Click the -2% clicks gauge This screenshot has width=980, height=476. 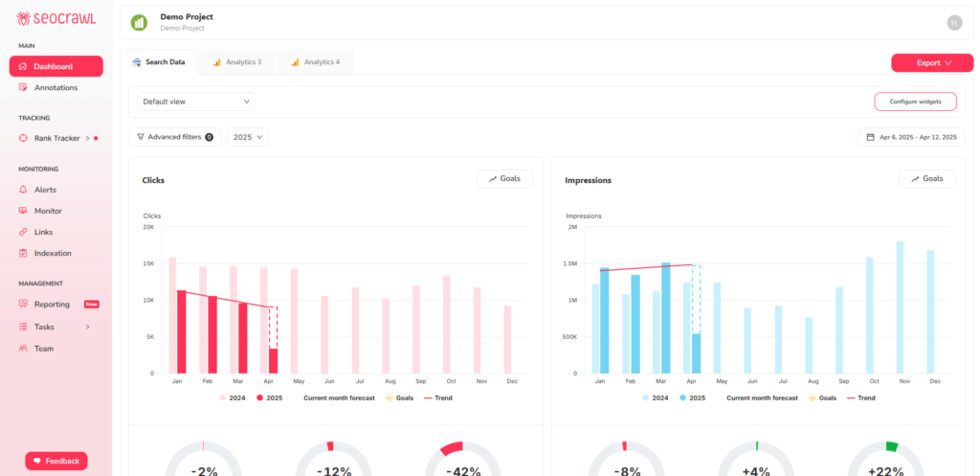point(204,459)
